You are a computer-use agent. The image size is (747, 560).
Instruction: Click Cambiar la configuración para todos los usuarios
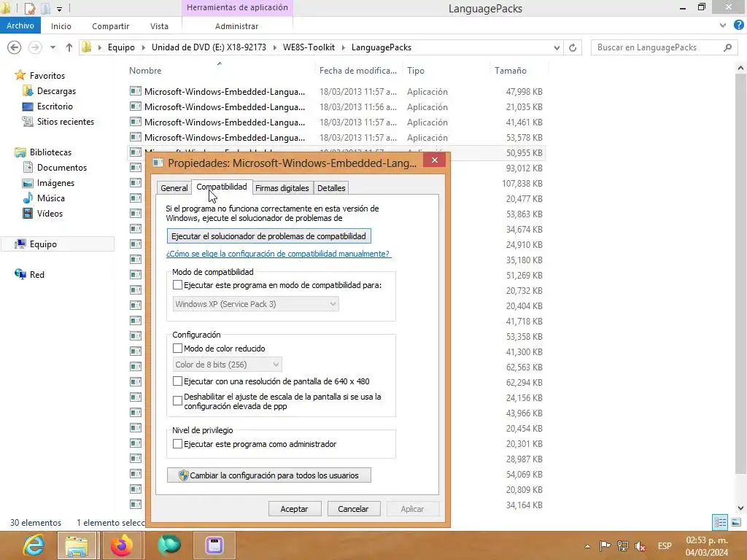268,475
